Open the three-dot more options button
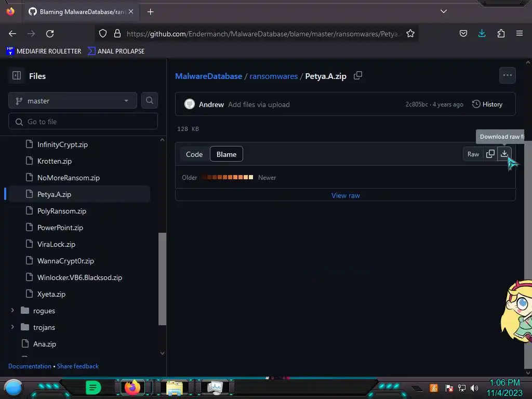 [507, 75]
